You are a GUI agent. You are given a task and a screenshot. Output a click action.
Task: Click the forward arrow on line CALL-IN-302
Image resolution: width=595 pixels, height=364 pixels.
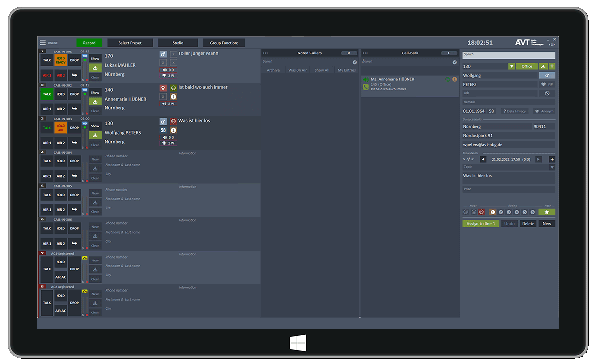coord(74,109)
